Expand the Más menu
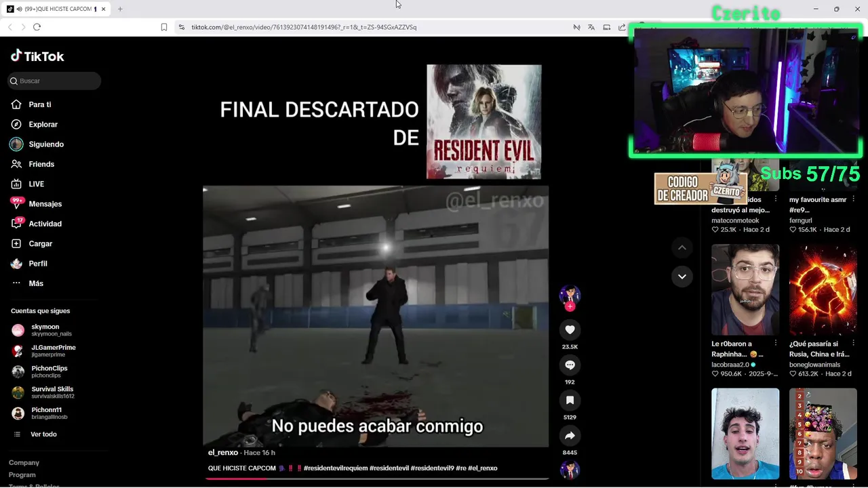 [x=36, y=283]
